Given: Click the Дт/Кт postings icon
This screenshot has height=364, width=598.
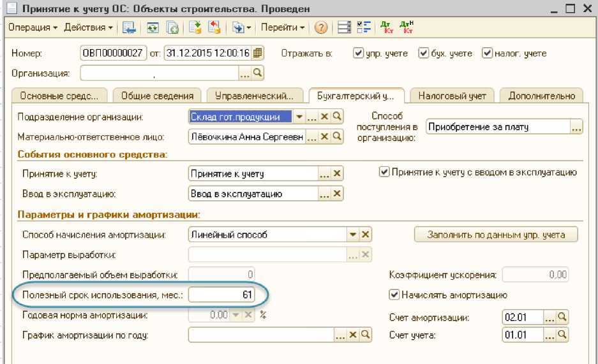Looking at the screenshot, I should pos(386,27).
